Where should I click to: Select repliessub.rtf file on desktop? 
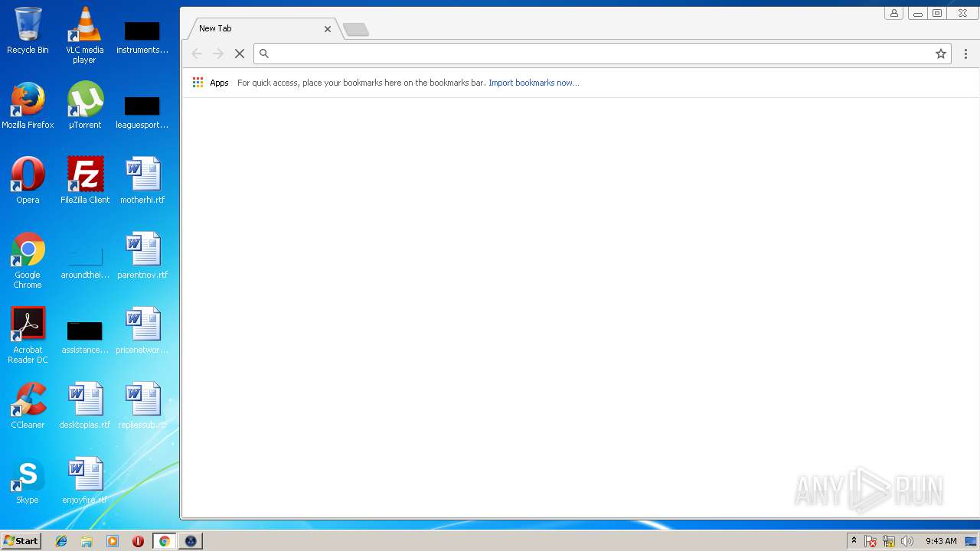(x=142, y=406)
